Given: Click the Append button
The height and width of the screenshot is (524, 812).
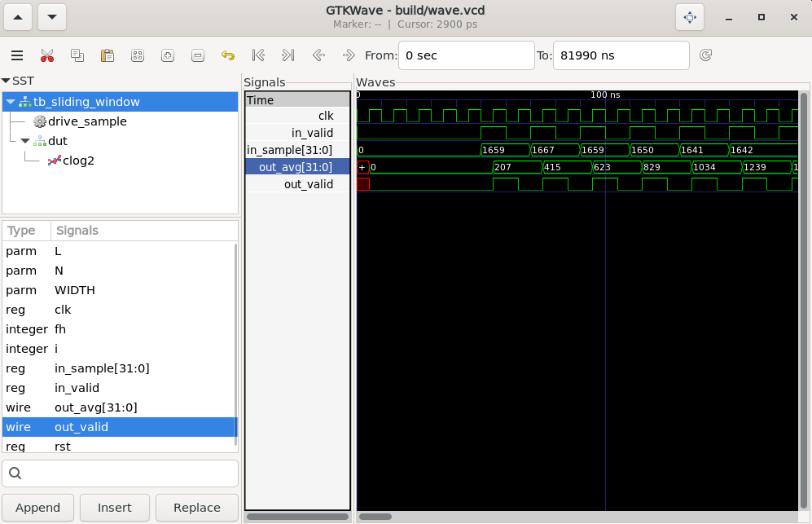Looking at the screenshot, I should (38, 508).
